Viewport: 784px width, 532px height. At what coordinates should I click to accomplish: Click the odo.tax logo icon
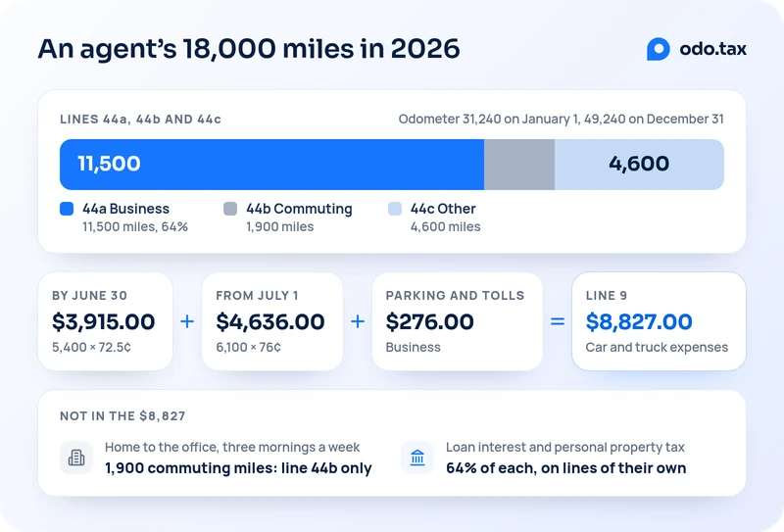[x=658, y=49]
